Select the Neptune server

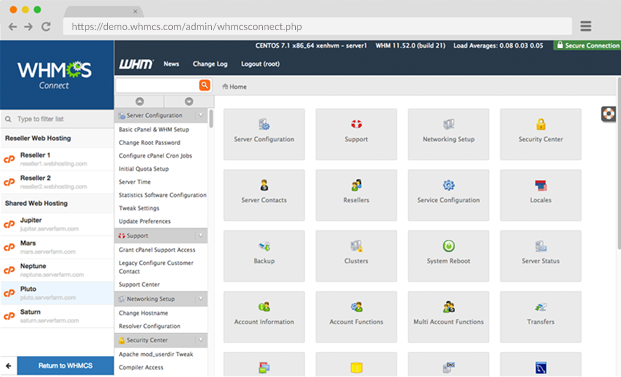coord(57,270)
